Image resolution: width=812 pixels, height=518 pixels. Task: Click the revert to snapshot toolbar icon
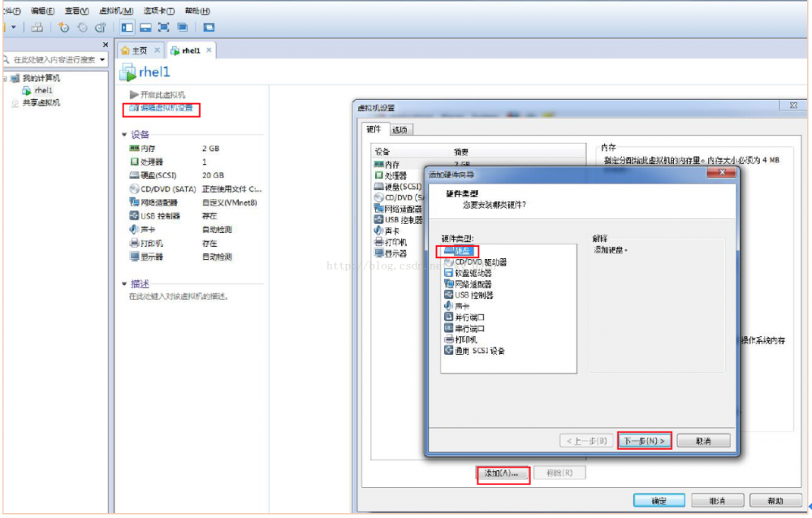pyautogui.click(x=82, y=26)
